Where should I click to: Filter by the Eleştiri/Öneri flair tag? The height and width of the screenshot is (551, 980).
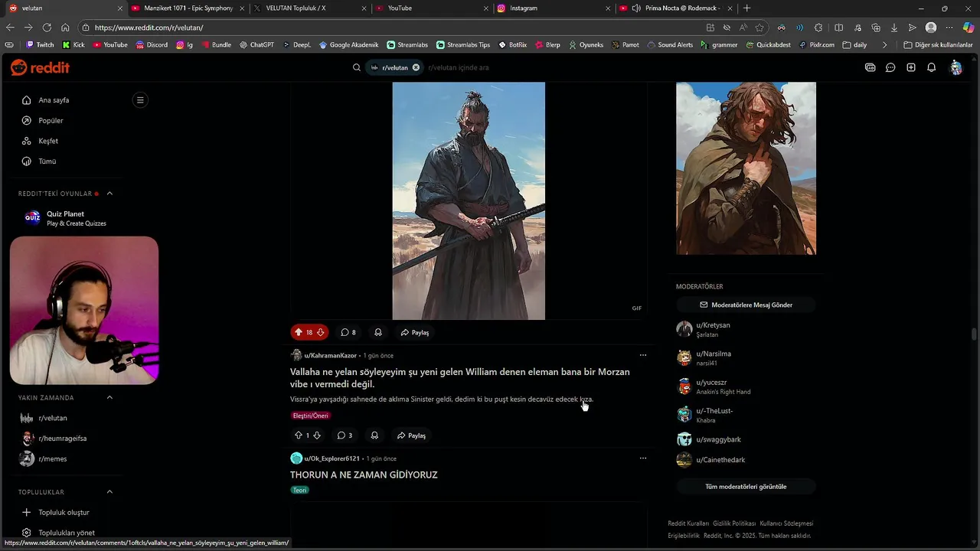tap(310, 416)
